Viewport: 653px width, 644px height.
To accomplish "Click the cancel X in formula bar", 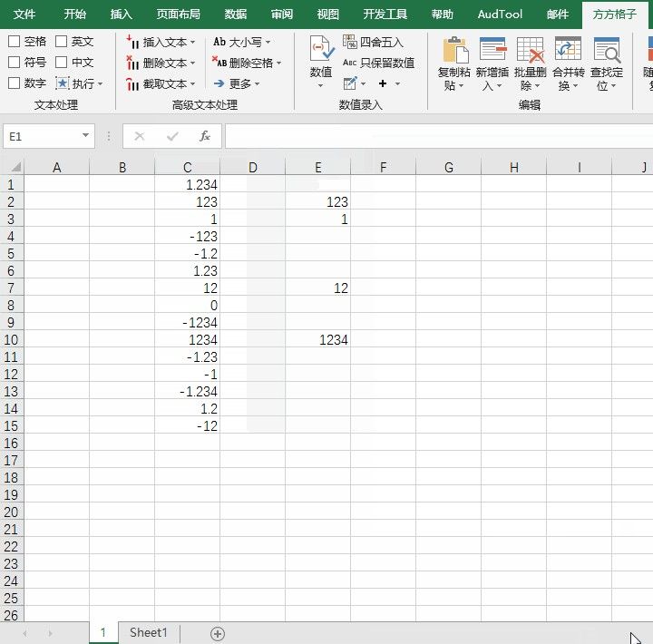I will (x=140, y=136).
